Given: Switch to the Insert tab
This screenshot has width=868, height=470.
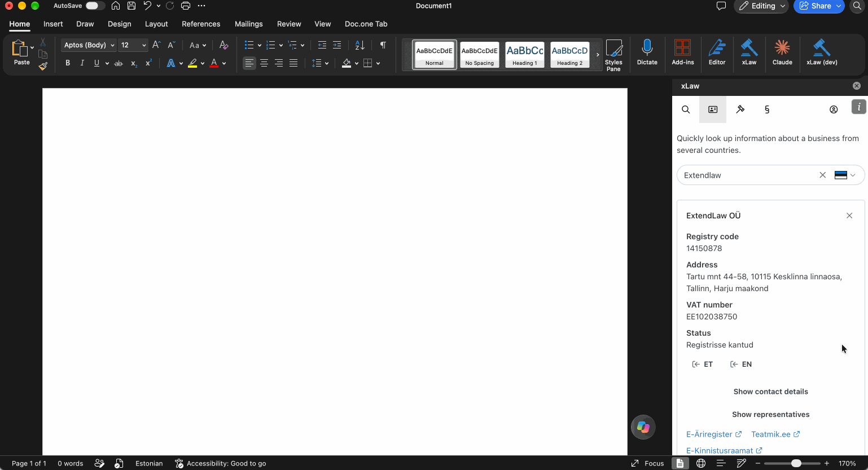Looking at the screenshot, I should click(53, 24).
